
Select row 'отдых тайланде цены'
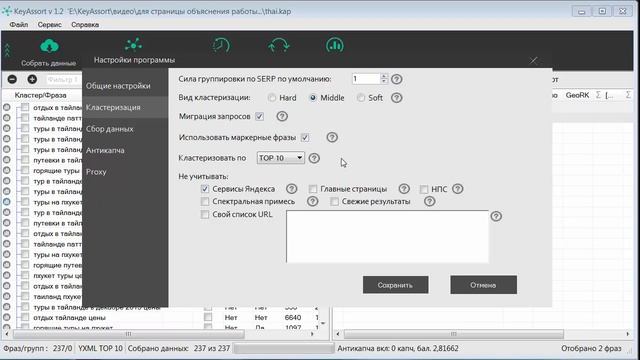tap(69, 318)
